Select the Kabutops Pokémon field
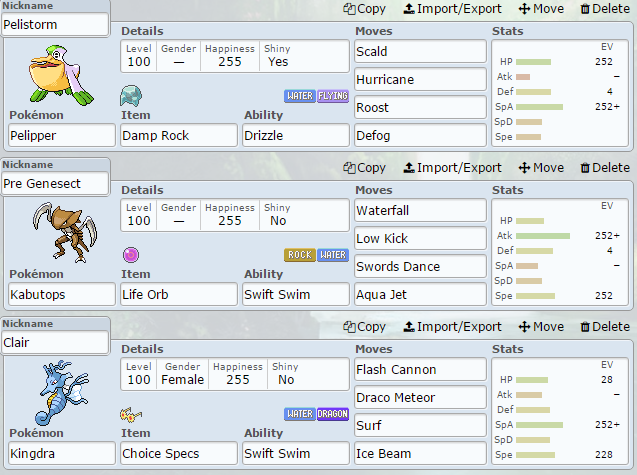The width and height of the screenshot is (637, 475). (62, 294)
